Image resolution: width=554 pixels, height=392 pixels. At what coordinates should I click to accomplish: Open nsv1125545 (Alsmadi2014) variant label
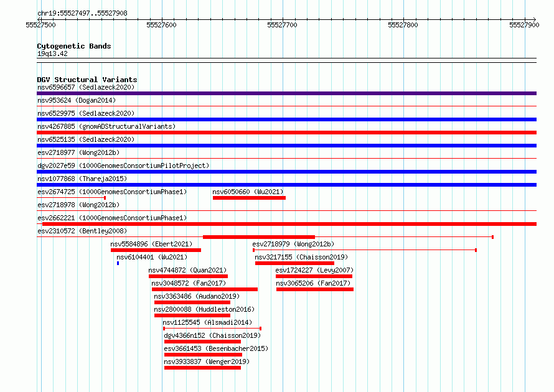click(x=207, y=322)
